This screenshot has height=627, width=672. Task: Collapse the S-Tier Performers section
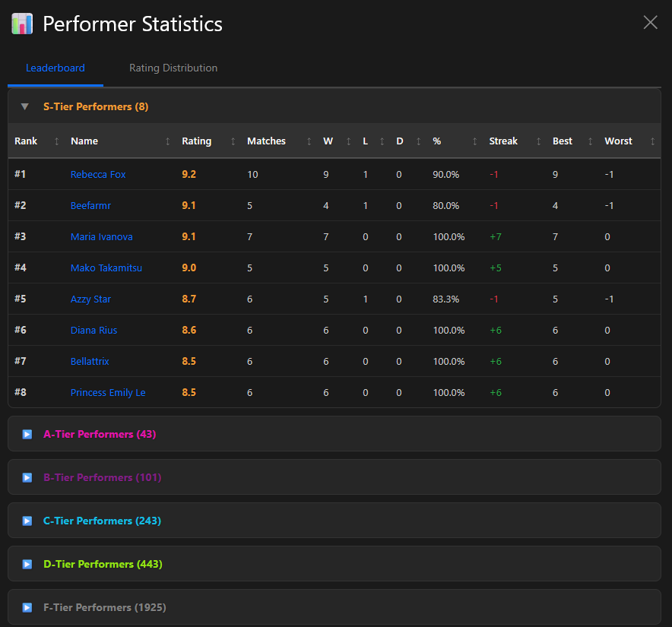pyautogui.click(x=25, y=106)
